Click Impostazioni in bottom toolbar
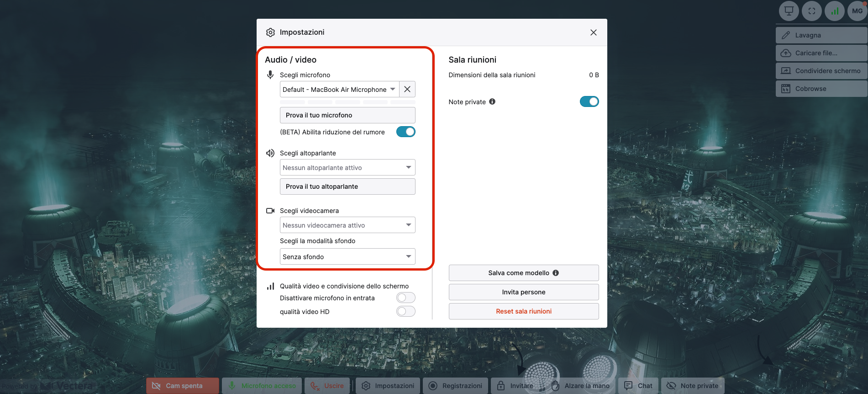 (388, 386)
